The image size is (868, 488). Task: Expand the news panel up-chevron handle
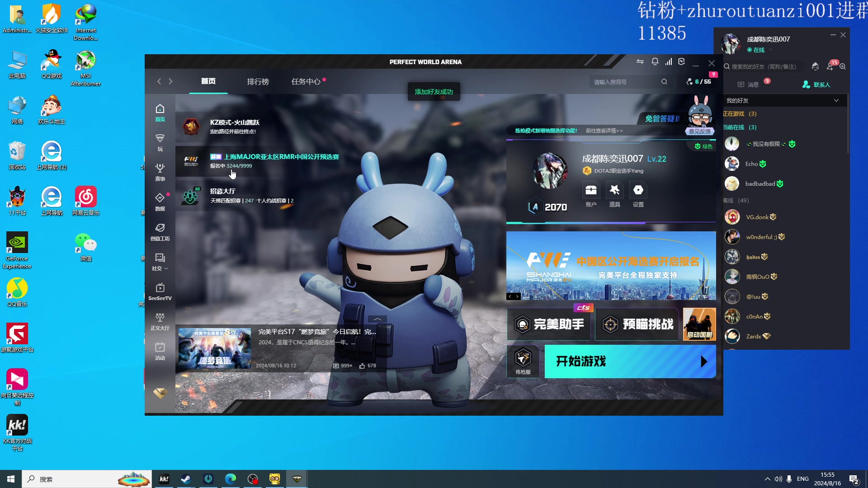coord(377,319)
